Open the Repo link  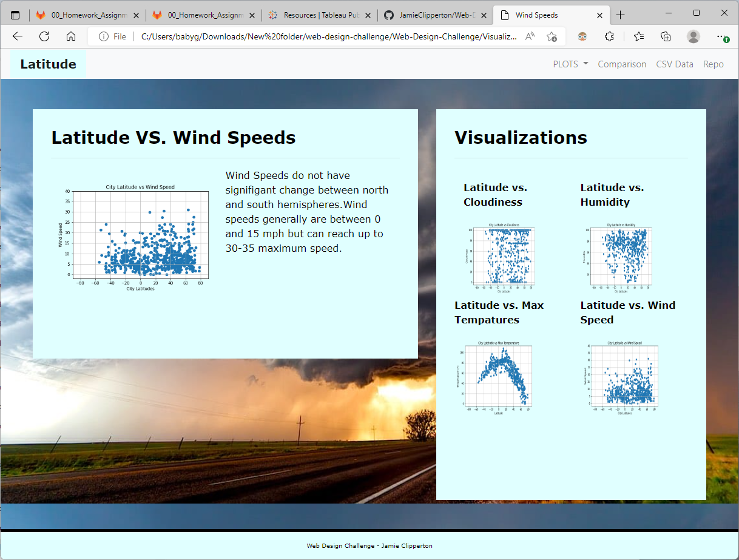point(714,64)
